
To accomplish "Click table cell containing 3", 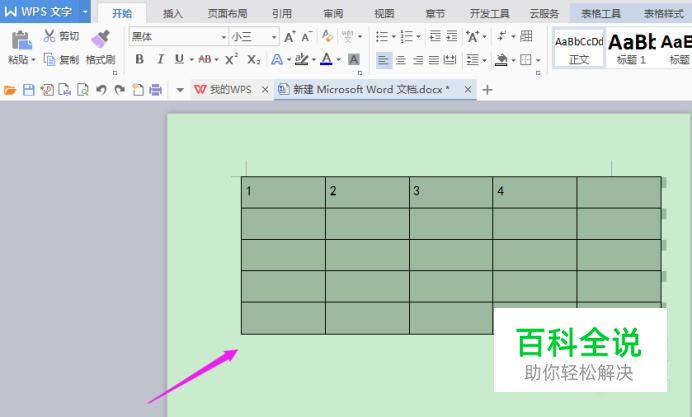I will (x=451, y=192).
